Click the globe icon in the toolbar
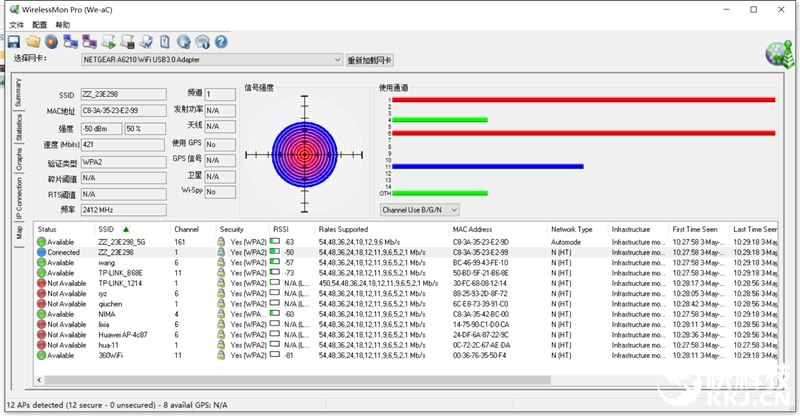Image resolution: width=800 pixels, height=416 pixels. 184,42
